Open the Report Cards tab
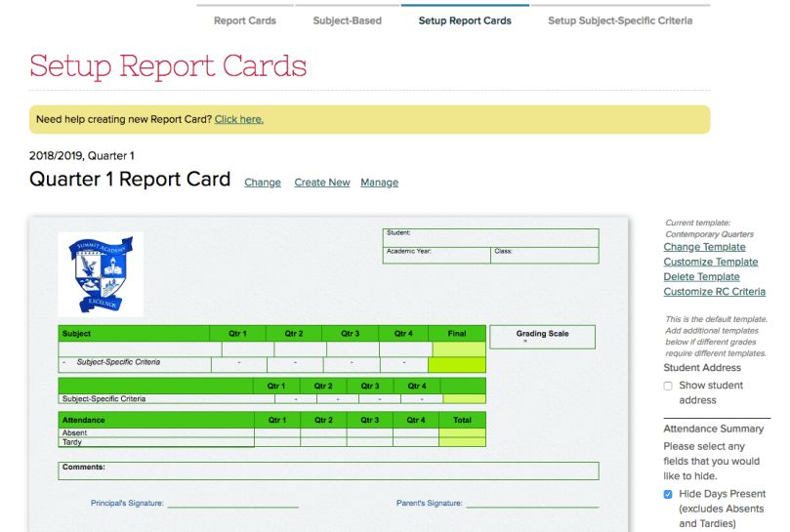Viewport: 790px width, 532px height. (x=245, y=20)
